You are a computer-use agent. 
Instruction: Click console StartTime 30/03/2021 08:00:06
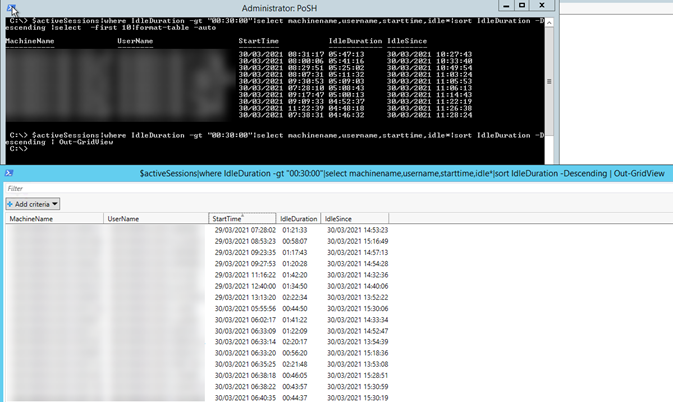tap(282, 61)
